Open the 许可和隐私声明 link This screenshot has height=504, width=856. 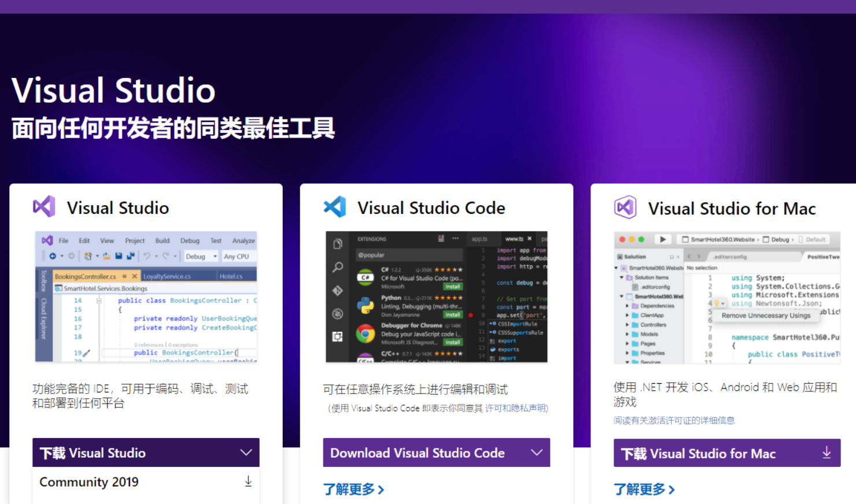(x=515, y=408)
